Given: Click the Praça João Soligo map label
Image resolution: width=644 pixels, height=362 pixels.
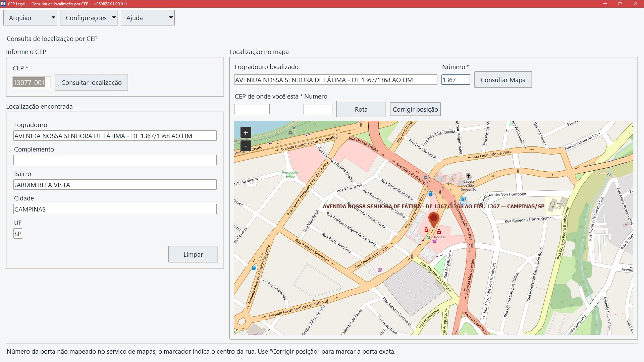Looking at the screenshot, I should 290,174.
